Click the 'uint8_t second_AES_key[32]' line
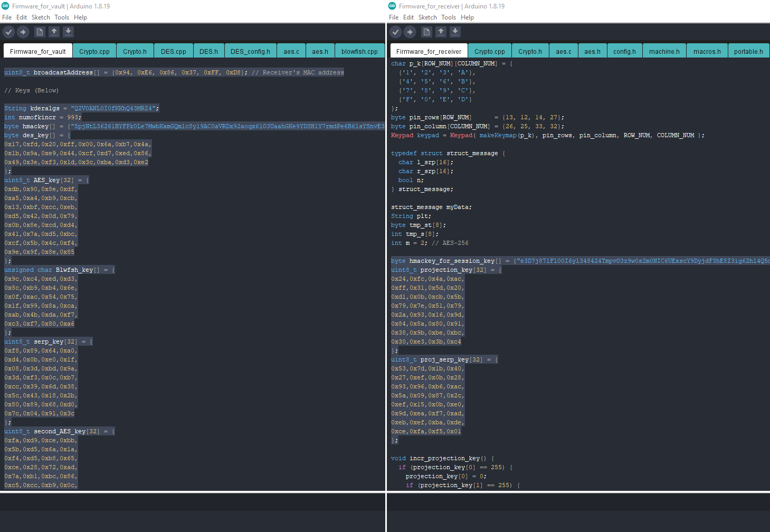Viewport: 770px width, 532px height. point(60,431)
